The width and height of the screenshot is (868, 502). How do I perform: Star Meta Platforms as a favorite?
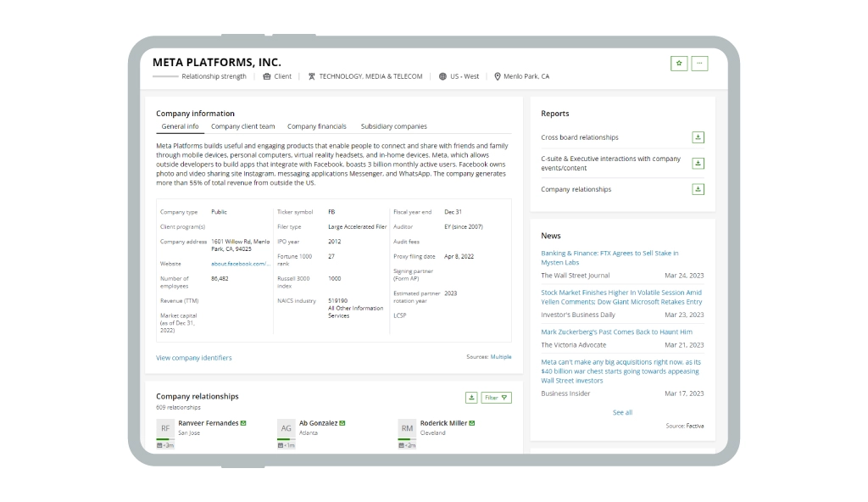click(x=678, y=64)
